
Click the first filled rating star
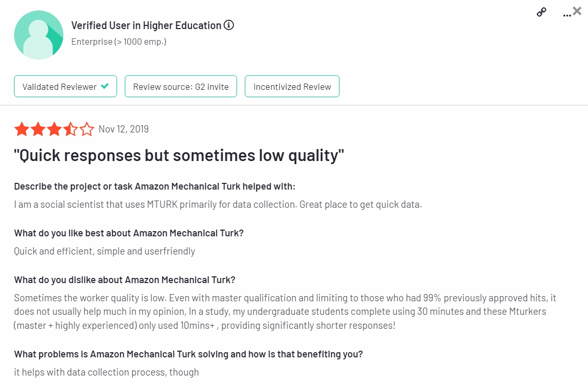click(x=22, y=129)
